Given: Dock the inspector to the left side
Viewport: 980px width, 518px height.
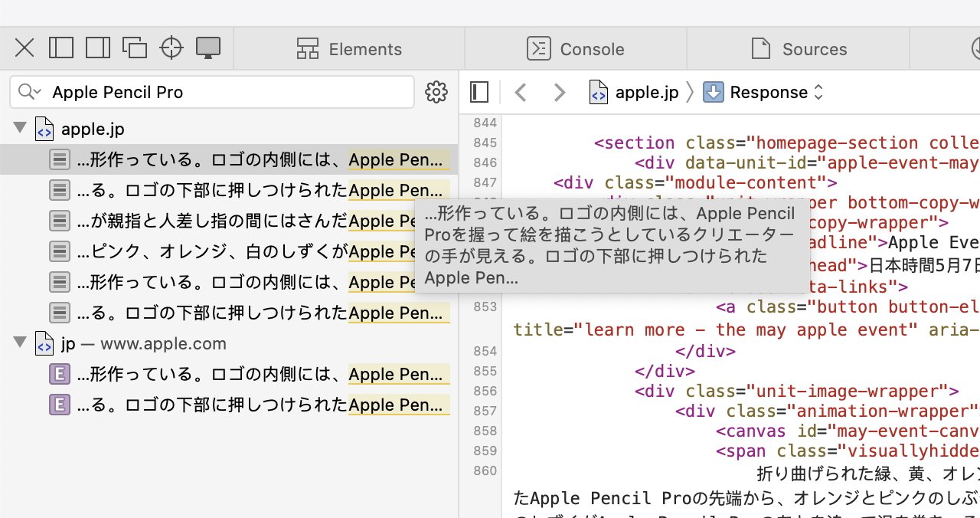Looking at the screenshot, I should (x=61, y=48).
